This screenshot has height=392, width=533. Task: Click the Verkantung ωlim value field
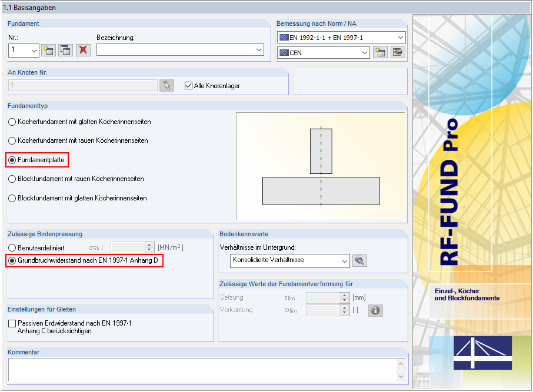tap(323, 310)
